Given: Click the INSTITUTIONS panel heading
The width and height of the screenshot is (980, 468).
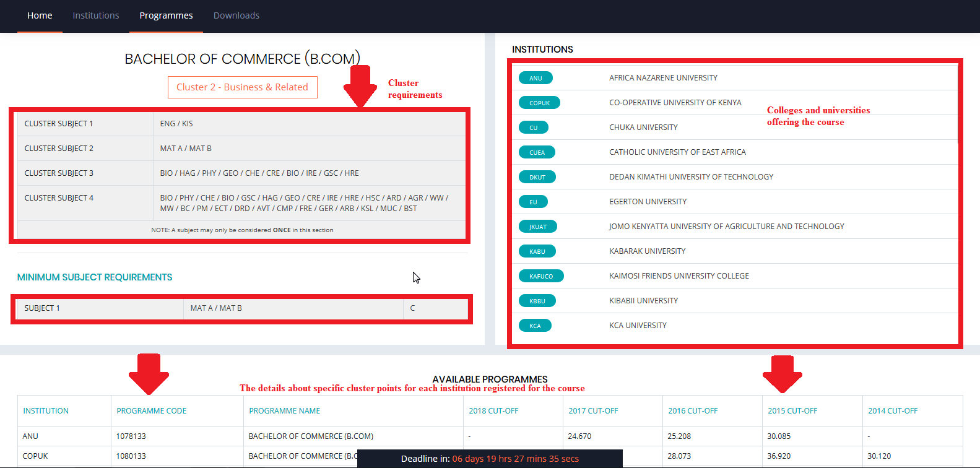Looking at the screenshot, I should (x=542, y=50).
